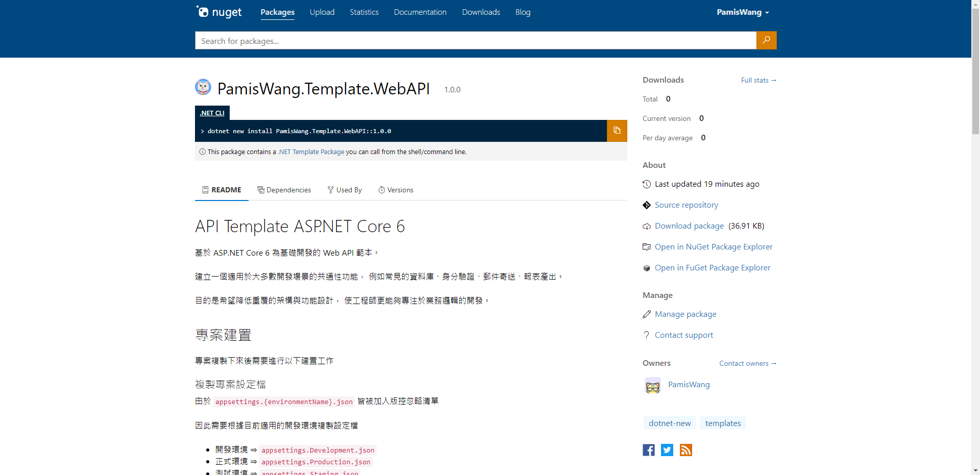Click the scrollbar down arrow

975,470
